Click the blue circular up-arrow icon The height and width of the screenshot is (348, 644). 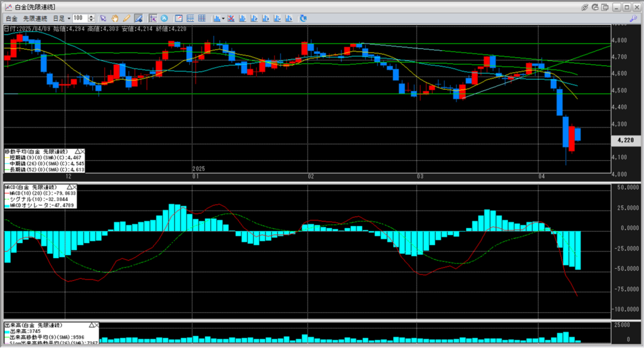pos(164,18)
